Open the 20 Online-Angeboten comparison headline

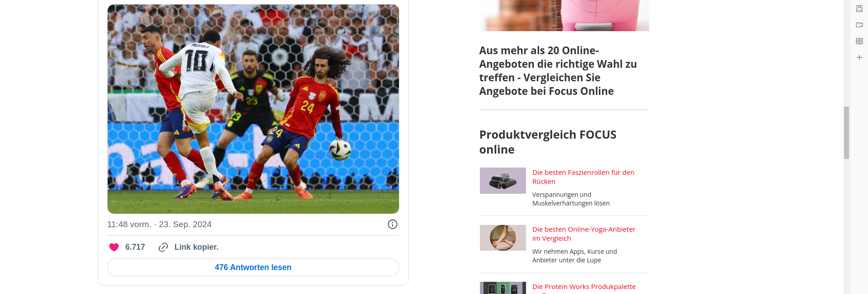[x=558, y=71]
